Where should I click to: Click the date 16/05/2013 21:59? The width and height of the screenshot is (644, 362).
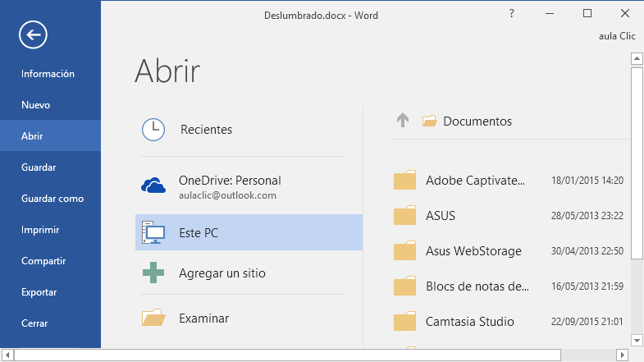coord(587,286)
